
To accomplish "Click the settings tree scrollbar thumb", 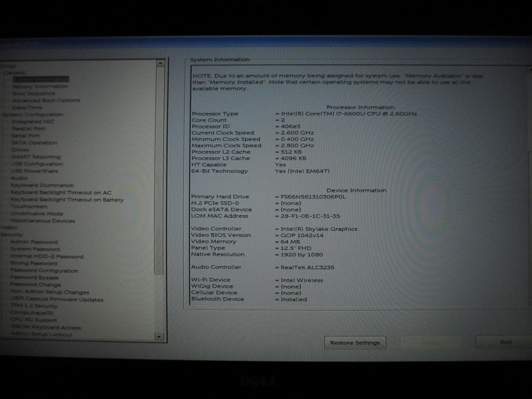I will point(159,170).
